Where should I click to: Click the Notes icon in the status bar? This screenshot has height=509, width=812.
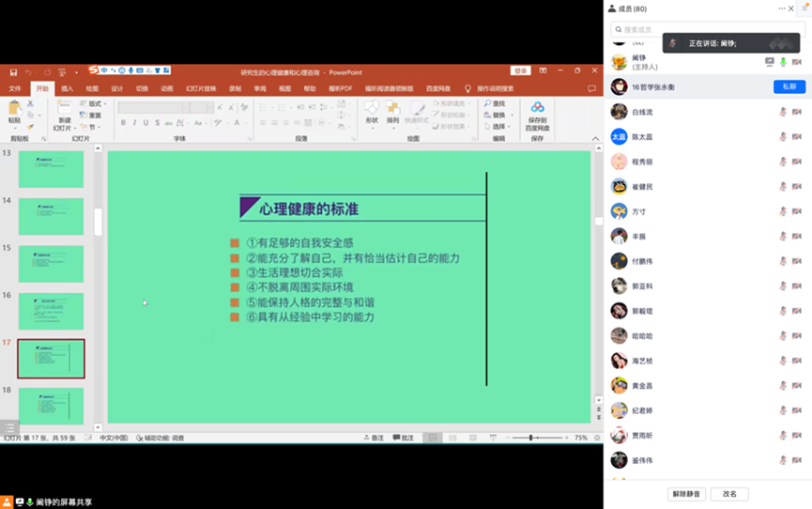375,438
